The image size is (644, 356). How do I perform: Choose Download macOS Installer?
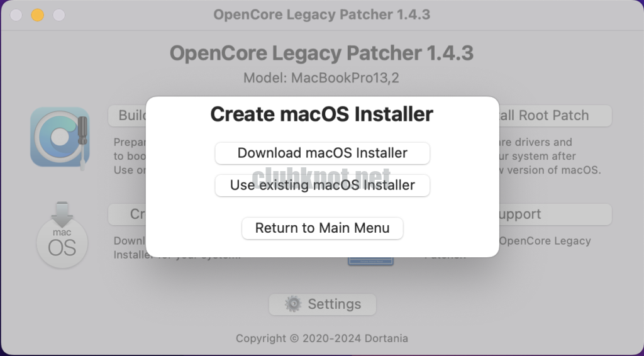(322, 153)
